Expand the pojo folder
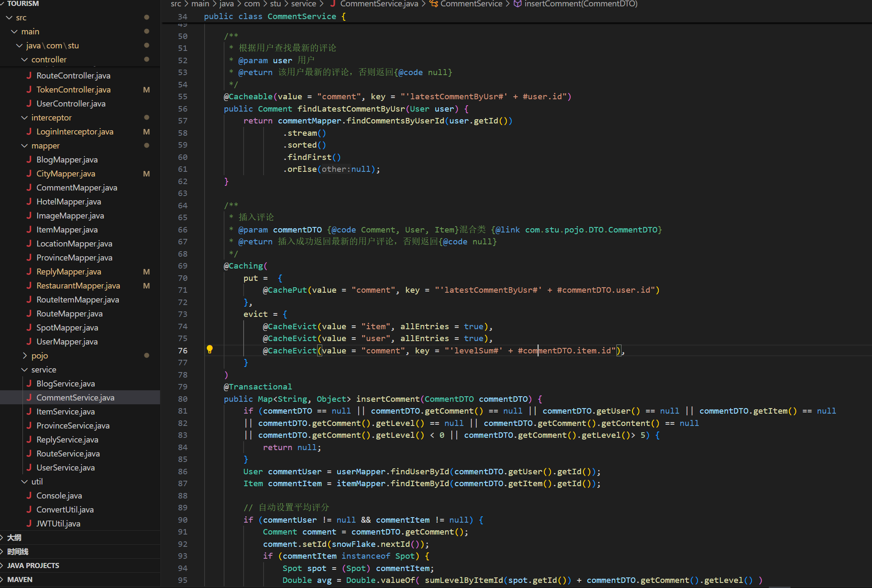Screen dimensions: 872x588 (25, 356)
